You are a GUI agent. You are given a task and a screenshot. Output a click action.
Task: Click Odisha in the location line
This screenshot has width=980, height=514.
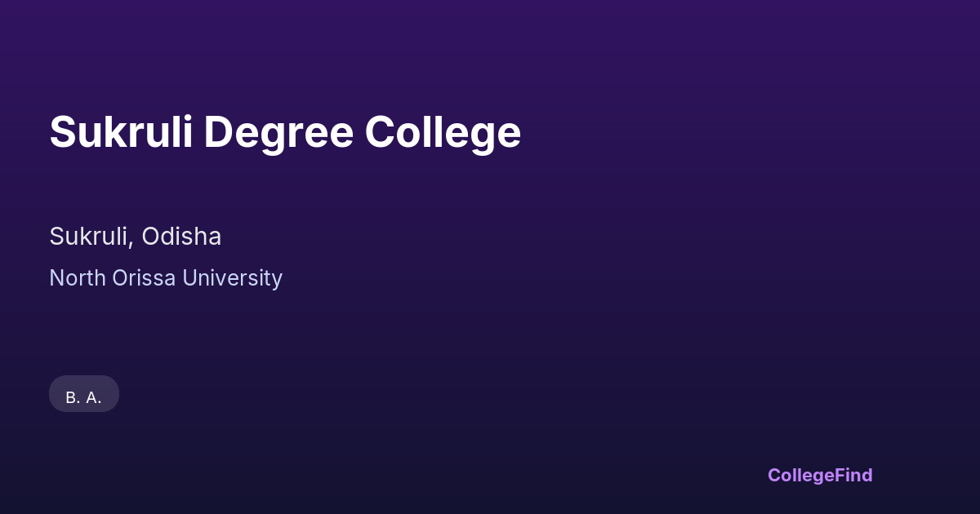click(x=181, y=237)
